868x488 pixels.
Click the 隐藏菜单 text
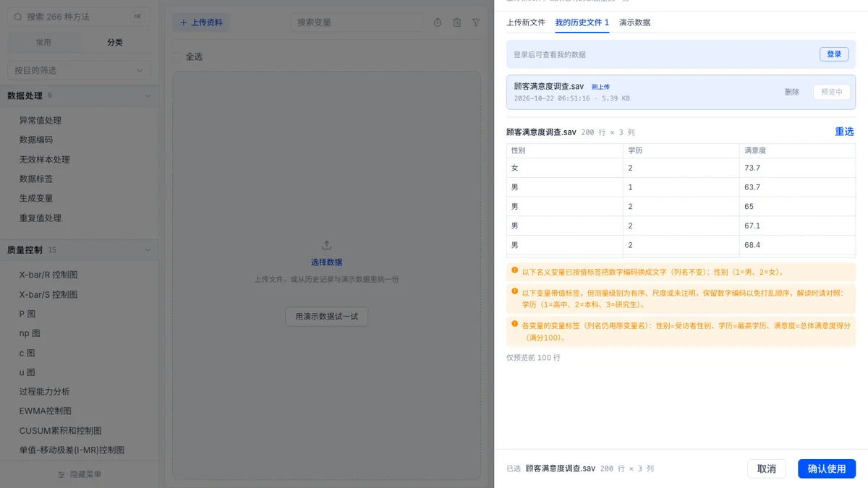pos(85,474)
